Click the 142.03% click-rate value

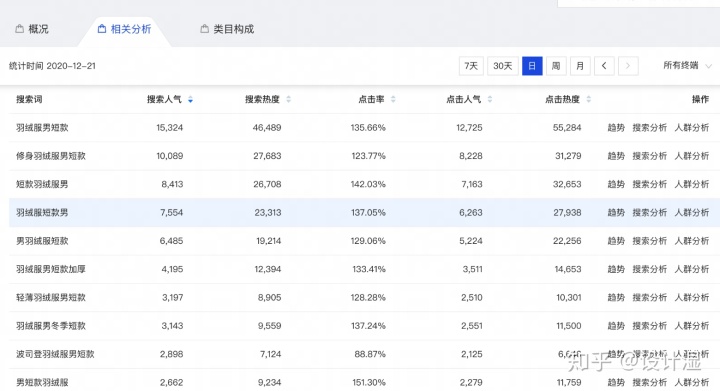(368, 184)
